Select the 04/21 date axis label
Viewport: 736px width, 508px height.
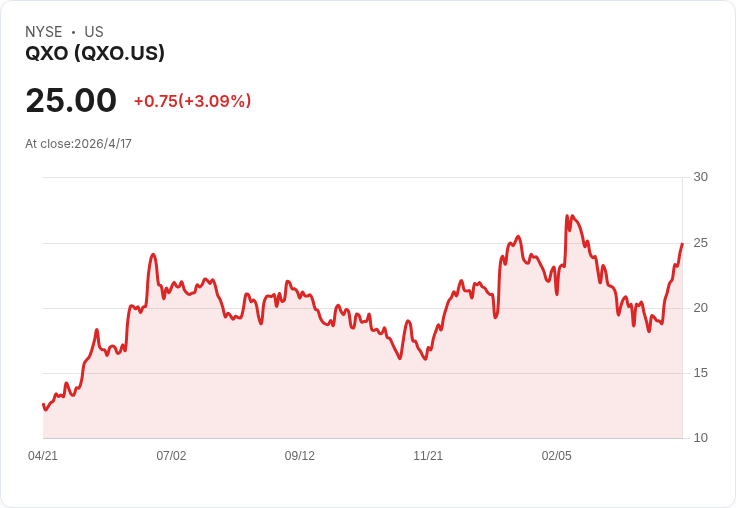tap(43, 456)
